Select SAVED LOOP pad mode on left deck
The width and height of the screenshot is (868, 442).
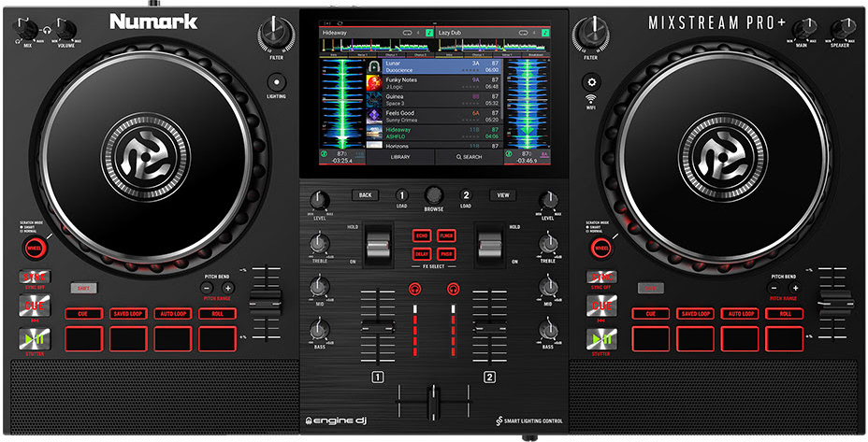point(128,314)
